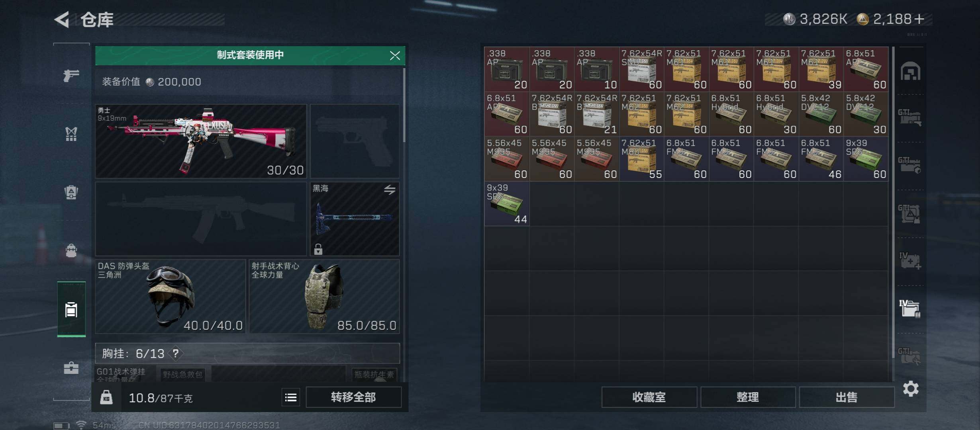980x430 pixels.
Task: Open the weapons category pistol icon in sidebar
Action: click(71, 74)
